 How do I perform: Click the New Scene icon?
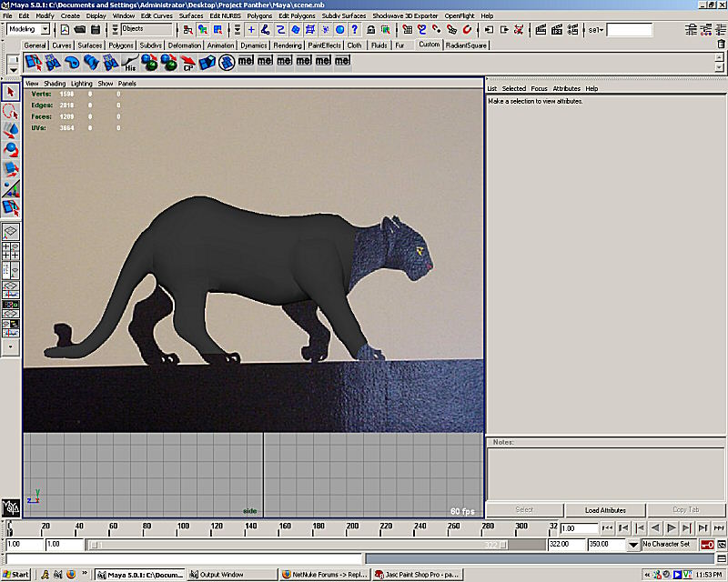pyautogui.click(x=65, y=30)
